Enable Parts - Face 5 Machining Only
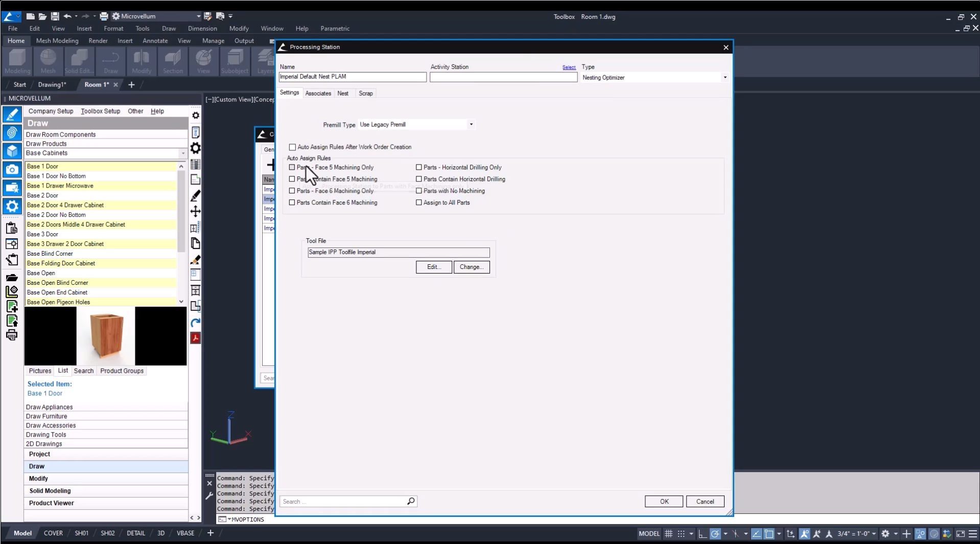Image resolution: width=980 pixels, height=544 pixels. (292, 167)
